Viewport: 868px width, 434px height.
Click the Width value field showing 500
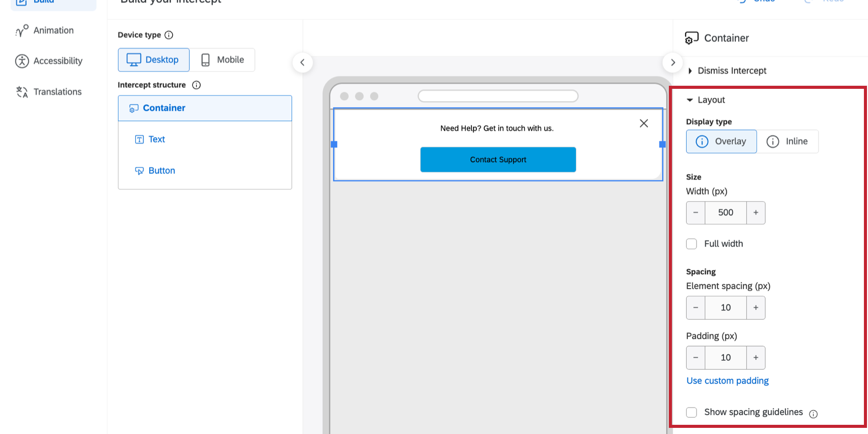click(x=726, y=213)
